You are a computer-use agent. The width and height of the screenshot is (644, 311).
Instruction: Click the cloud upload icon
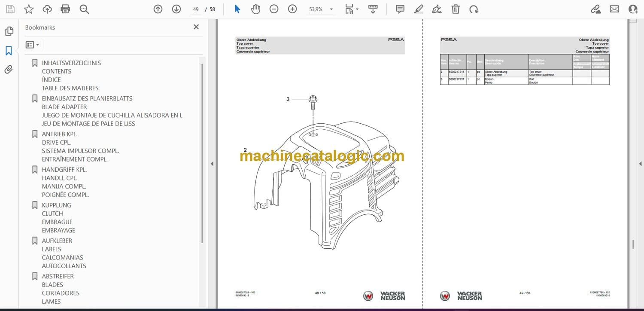pos(47,9)
